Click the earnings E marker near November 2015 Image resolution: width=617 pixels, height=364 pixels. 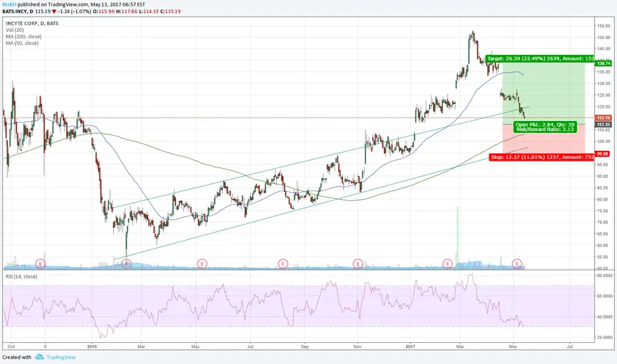coord(40,263)
